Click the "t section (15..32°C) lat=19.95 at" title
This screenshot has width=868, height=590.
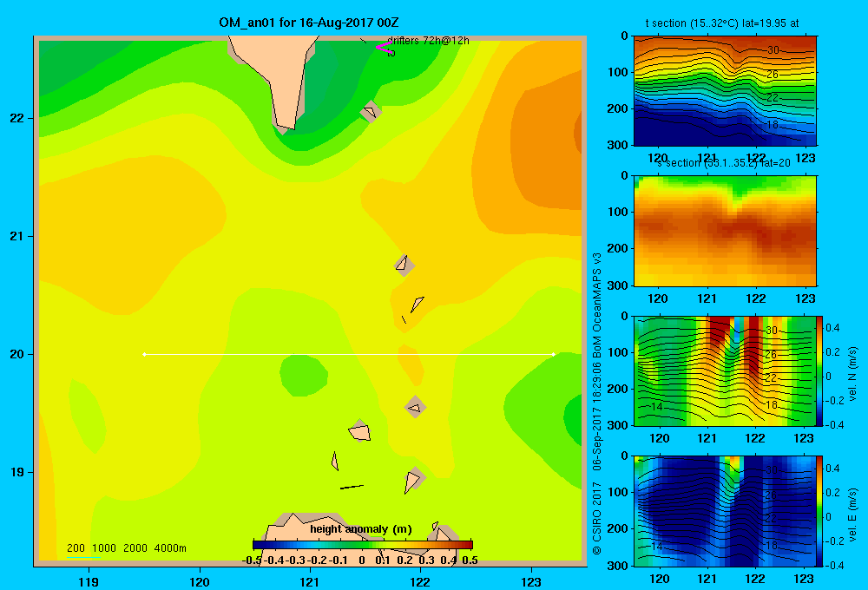(x=722, y=23)
